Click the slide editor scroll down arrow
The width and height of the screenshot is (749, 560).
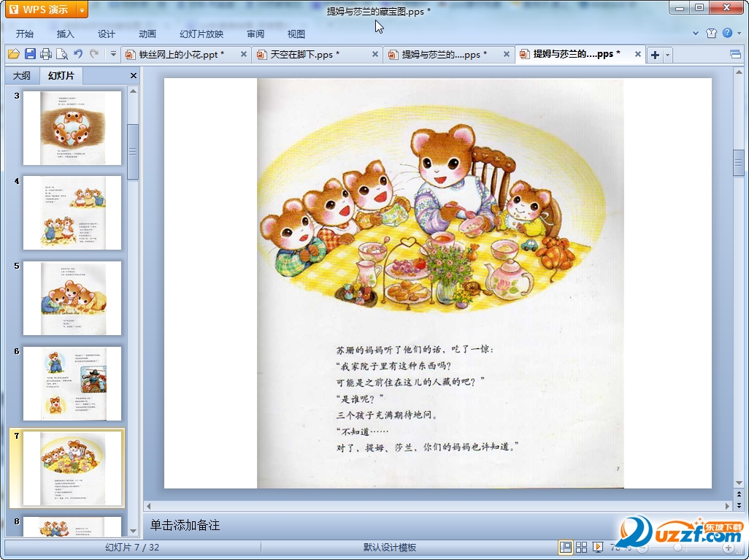[739, 483]
